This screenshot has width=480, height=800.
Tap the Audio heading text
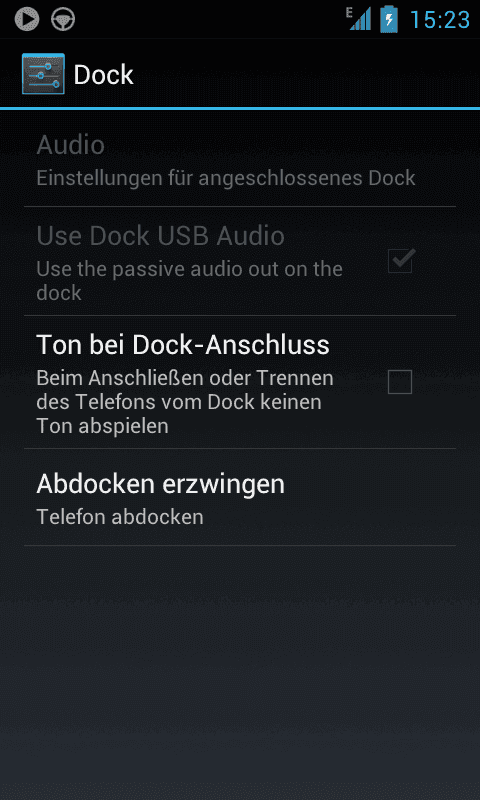[70, 145]
